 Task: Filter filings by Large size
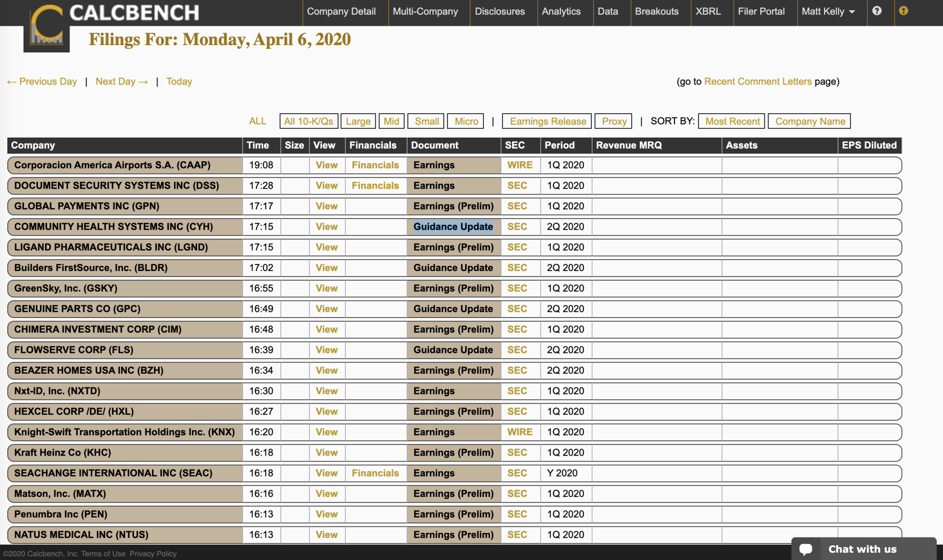358,121
